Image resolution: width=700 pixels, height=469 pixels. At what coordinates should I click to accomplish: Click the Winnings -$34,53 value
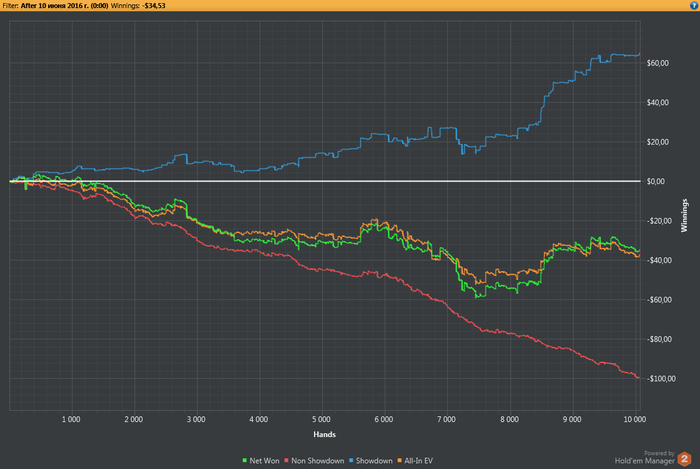(x=154, y=6)
